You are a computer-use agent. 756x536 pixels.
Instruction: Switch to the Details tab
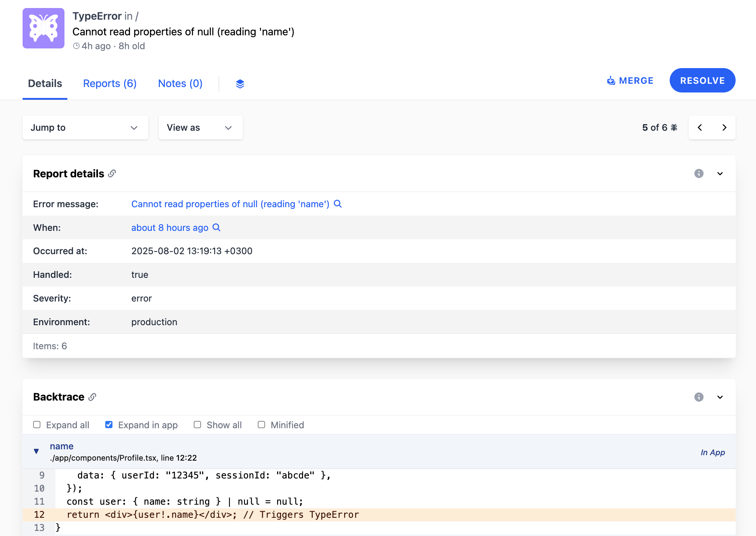click(x=45, y=83)
